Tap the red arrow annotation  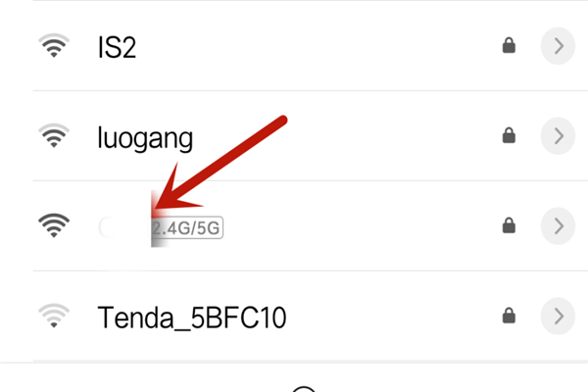point(220,163)
